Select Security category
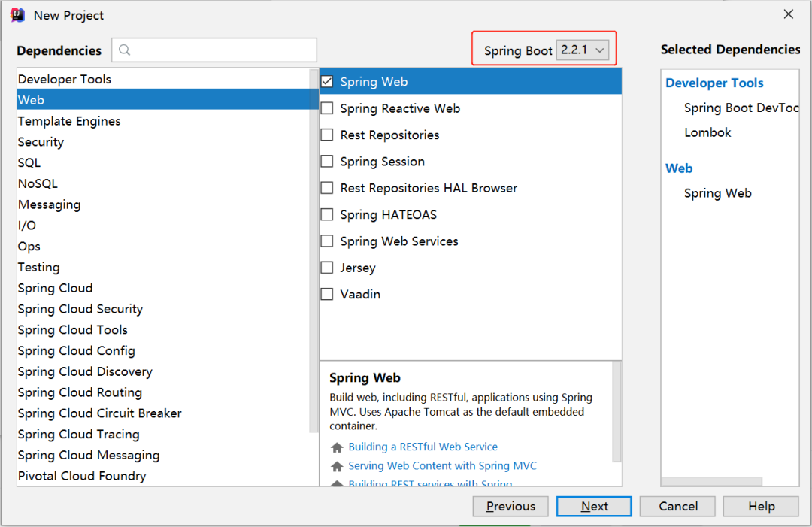 pyautogui.click(x=163, y=142)
